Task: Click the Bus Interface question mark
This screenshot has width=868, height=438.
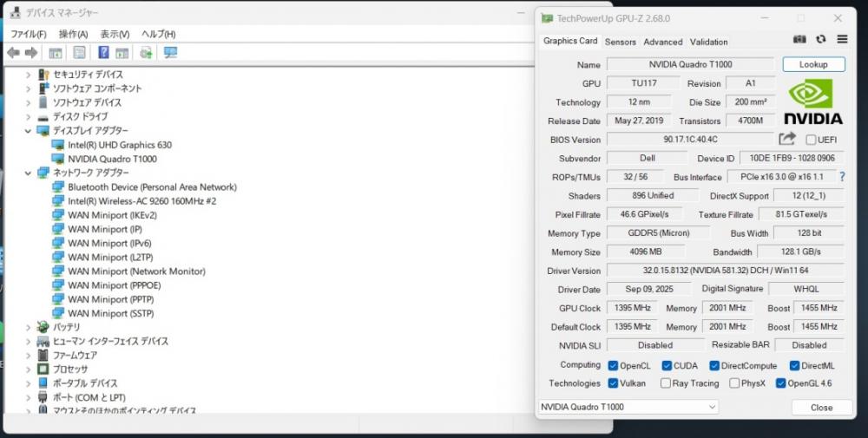Action: (x=842, y=177)
